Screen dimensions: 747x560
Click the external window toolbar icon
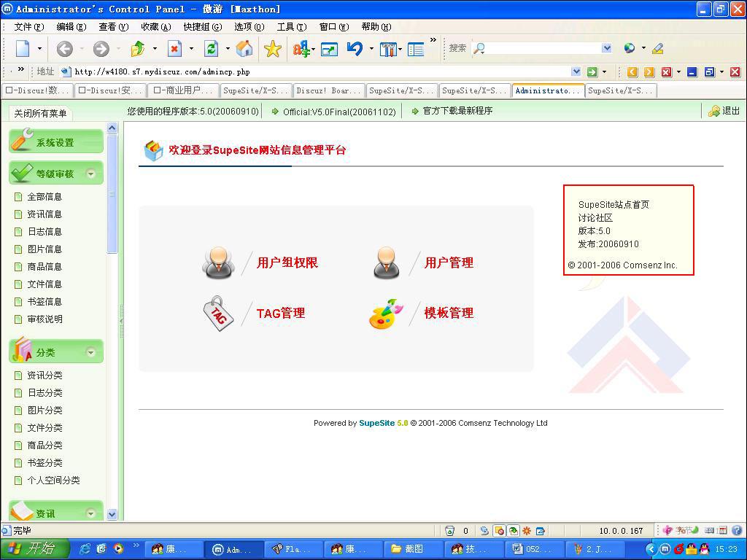tap(329, 49)
